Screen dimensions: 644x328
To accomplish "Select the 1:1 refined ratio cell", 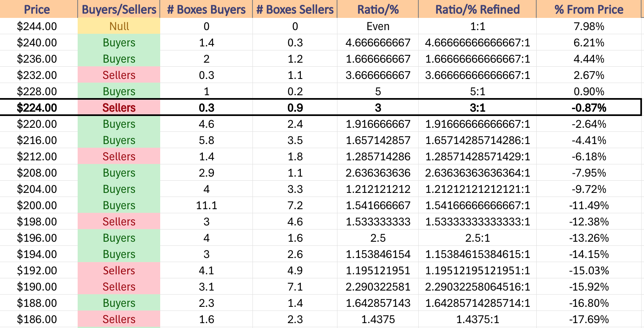I will point(478,26).
